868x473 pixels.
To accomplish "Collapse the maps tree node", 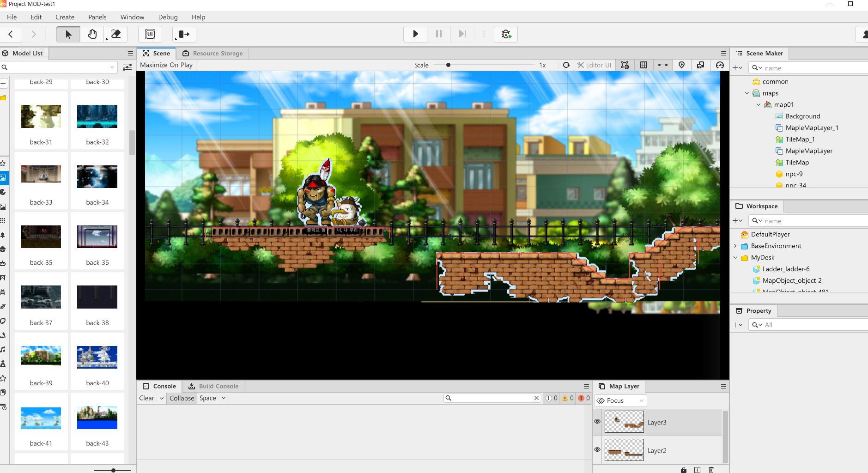I will [747, 93].
